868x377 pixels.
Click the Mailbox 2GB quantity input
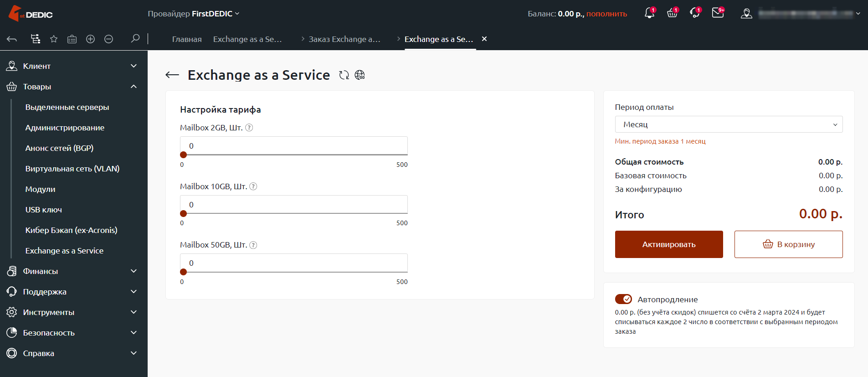[294, 146]
